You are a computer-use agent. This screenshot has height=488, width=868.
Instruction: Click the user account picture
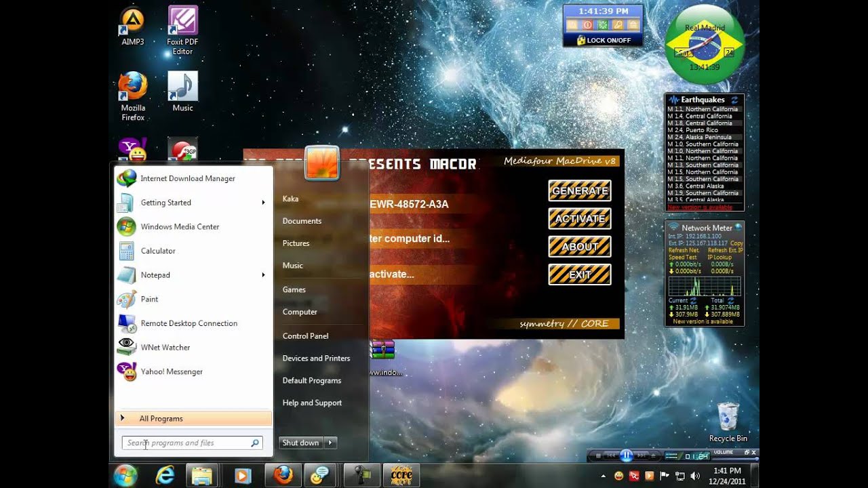point(322,163)
